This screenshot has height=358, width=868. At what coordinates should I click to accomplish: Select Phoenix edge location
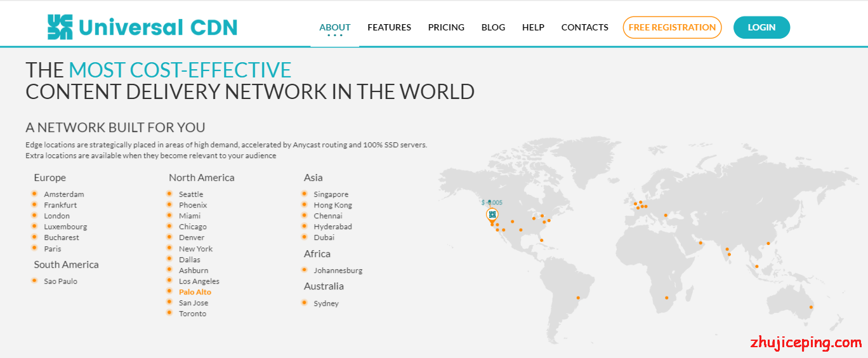coord(193,205)
